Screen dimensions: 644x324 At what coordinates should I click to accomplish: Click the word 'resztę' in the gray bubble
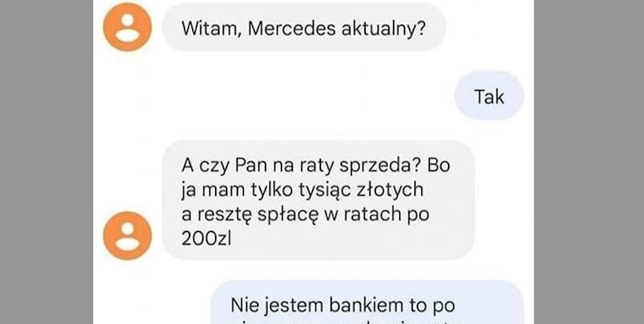224,216
